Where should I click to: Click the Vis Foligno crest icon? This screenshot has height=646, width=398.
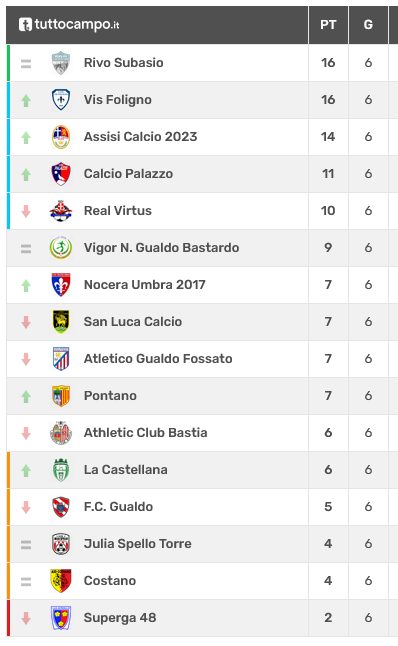click(x=61, y=100)
